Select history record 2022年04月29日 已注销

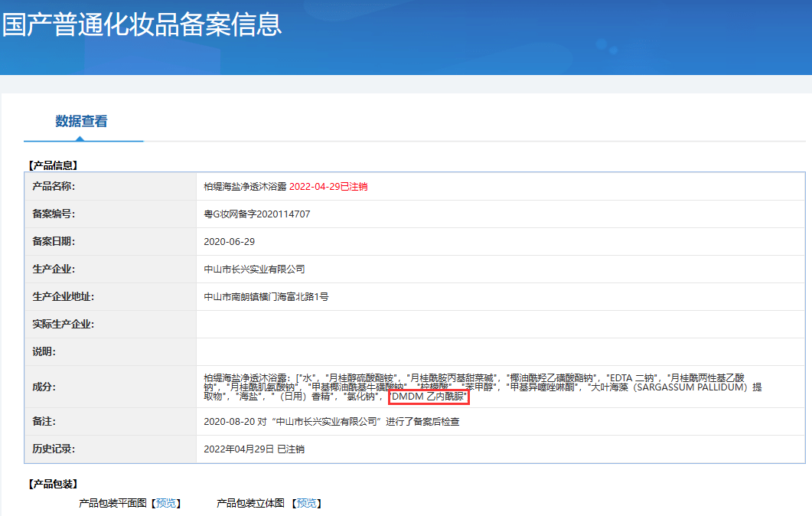coord(254,449)
